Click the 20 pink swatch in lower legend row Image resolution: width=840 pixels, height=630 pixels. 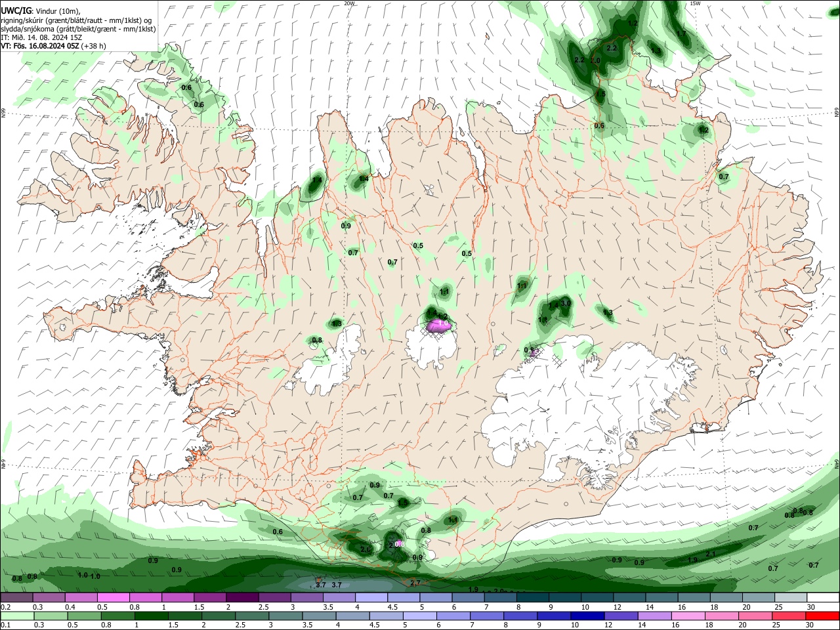point(755,616)
